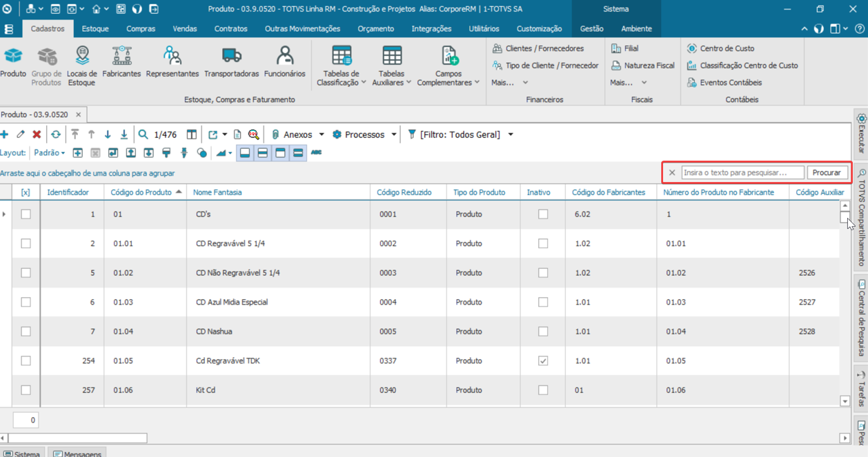The height and width of the screenshot is (457, 868).
Task: Open the Fabricantes registry
Action: (121, 62)
